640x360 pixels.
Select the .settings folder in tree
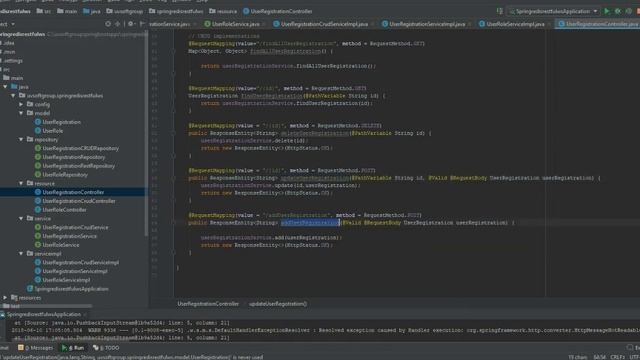coord(12,61)
